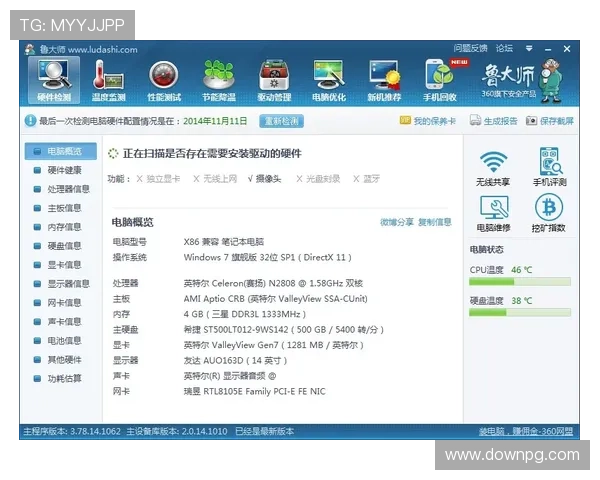Click the www.ludashi.com title text
This screenshot has height=480, width=600.
pyautogui.click(x=103, y=49)
